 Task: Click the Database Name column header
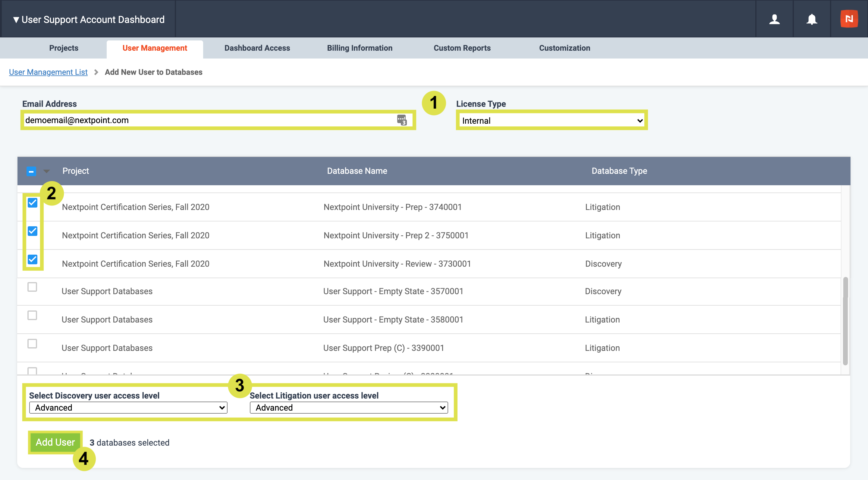pyautogui.click(x=357, y=171)
